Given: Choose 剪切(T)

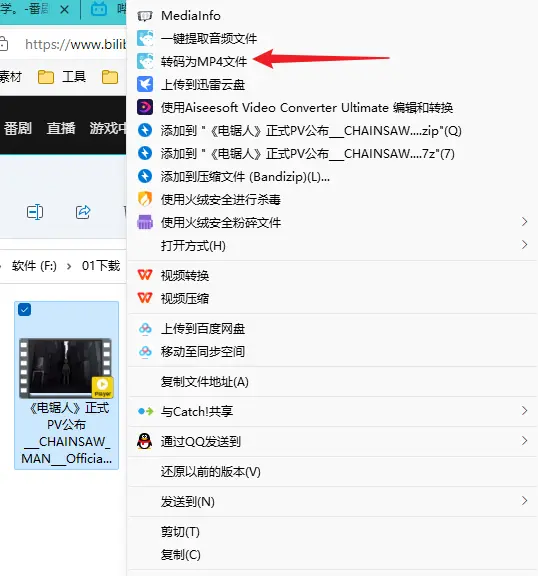Looking at the screenshot, I should tap(332, 532).
